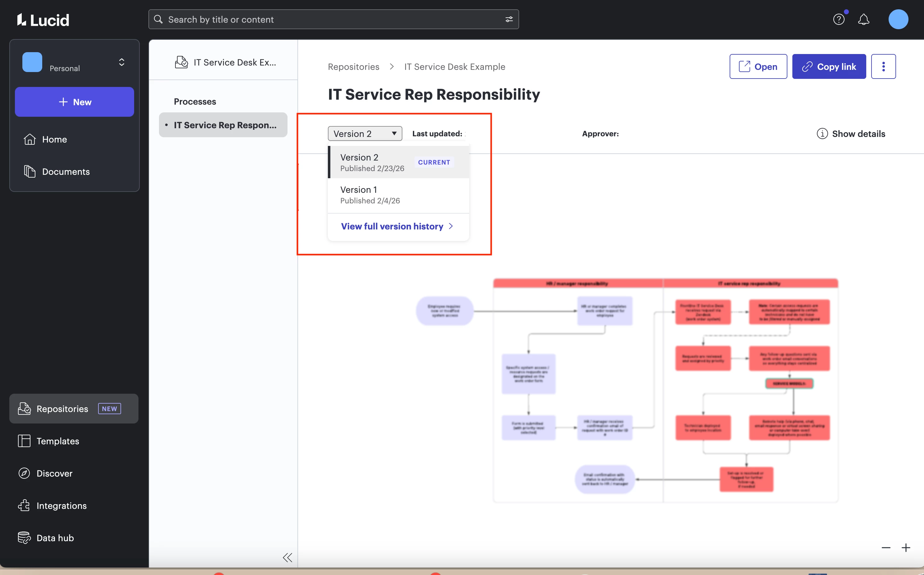Open Data hub in the sidebar
The height and width of the screenshot is (575, 924).
click(x=55, y=538)
